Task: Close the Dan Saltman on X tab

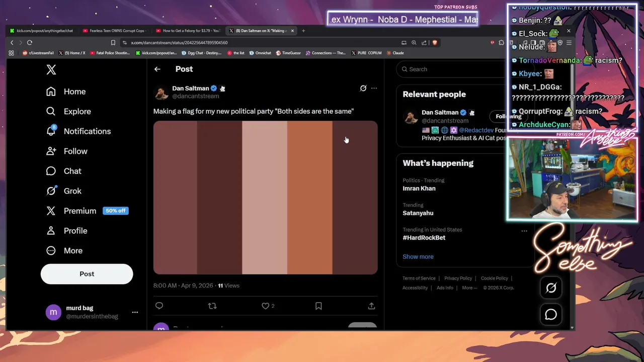Action: pos(292,31)
